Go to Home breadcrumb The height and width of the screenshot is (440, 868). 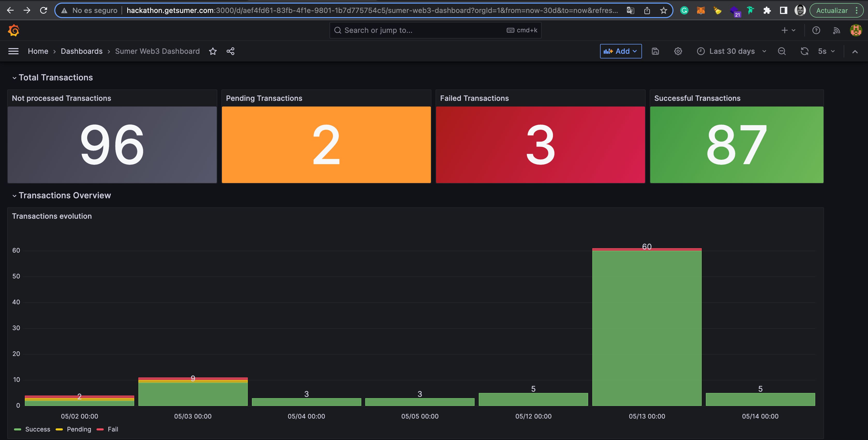[38, 51]
